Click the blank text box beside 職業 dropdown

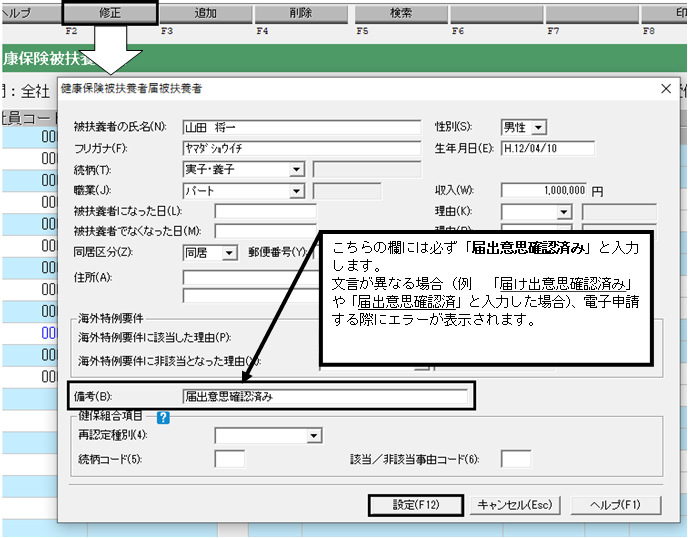click(347, 191)
